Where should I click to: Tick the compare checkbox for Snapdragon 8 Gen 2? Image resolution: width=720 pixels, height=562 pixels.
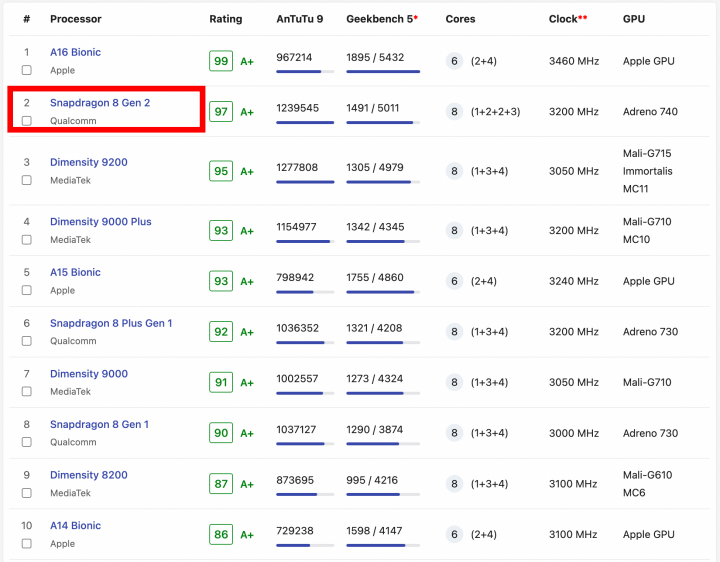click(x=27, y=121)
